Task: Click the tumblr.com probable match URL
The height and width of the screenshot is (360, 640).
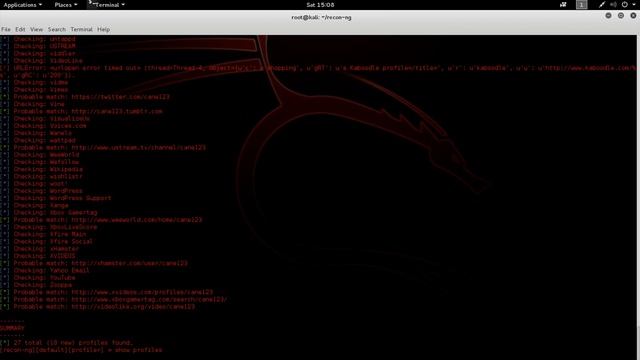Action: coord(117,111)
